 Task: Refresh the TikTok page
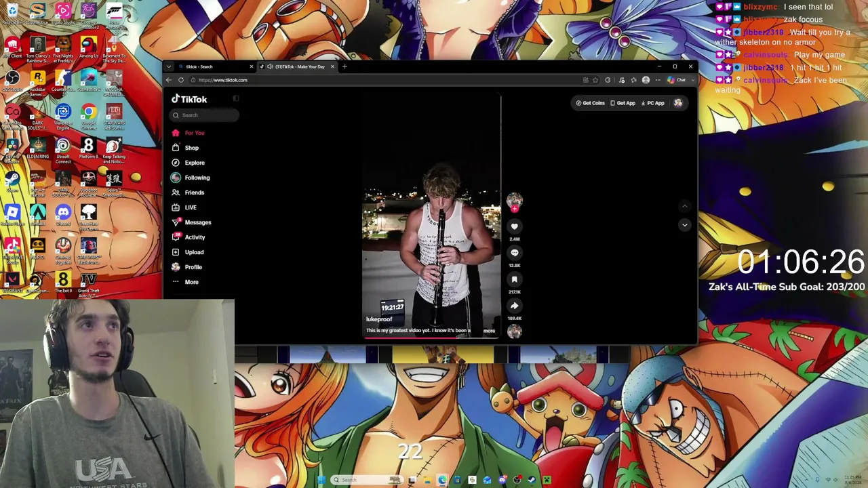pyautogui.click(x=181, y=80)
